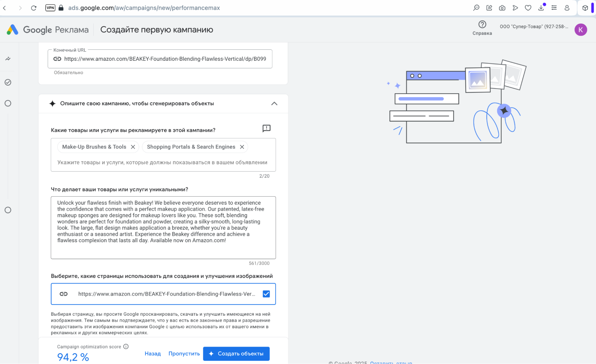This screenshot has width=596, height=364.
Task: Click Создать объекты button
Action: (x=236, y=354)
